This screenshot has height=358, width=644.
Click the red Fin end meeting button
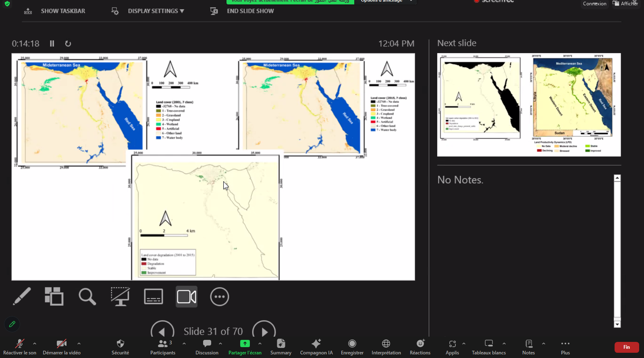[x=627, y=347]
